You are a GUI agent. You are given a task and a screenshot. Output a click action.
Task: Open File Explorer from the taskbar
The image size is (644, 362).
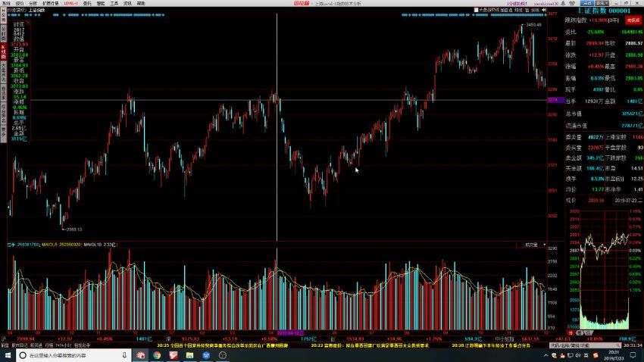pyautogui.click(x=189, y=355)
